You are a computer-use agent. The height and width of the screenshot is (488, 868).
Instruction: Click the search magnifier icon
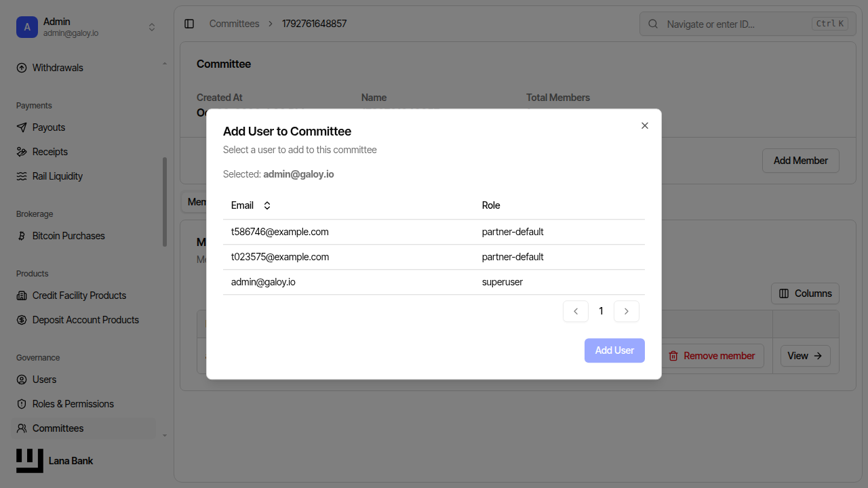coord(653,24)
